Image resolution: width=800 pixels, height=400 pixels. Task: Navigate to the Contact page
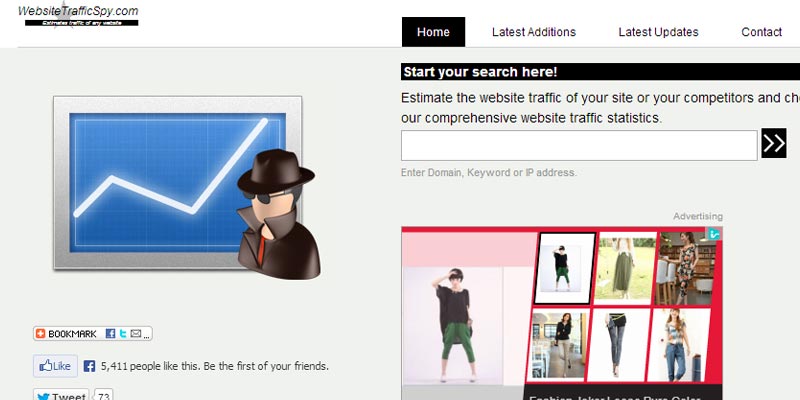761,32
